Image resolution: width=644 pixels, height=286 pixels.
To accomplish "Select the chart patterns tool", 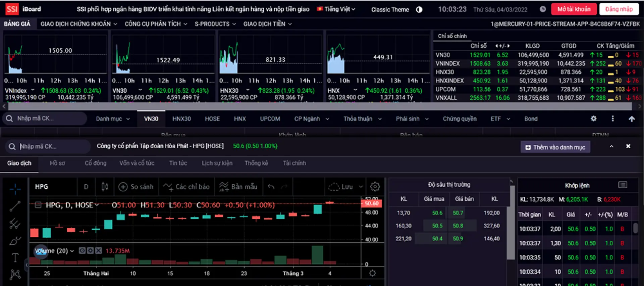I will pyautogui.click(x=15, y=275).
